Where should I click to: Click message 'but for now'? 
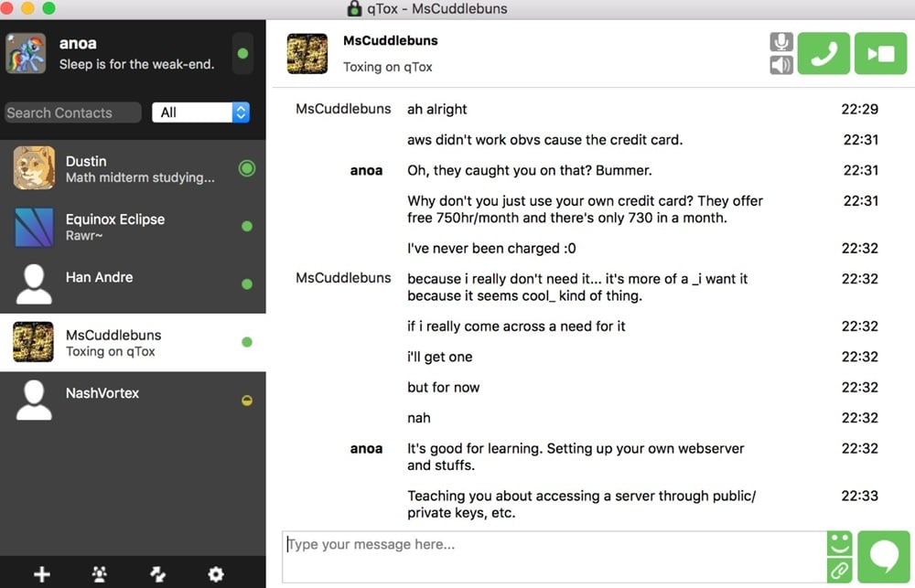tap(443, 388)
